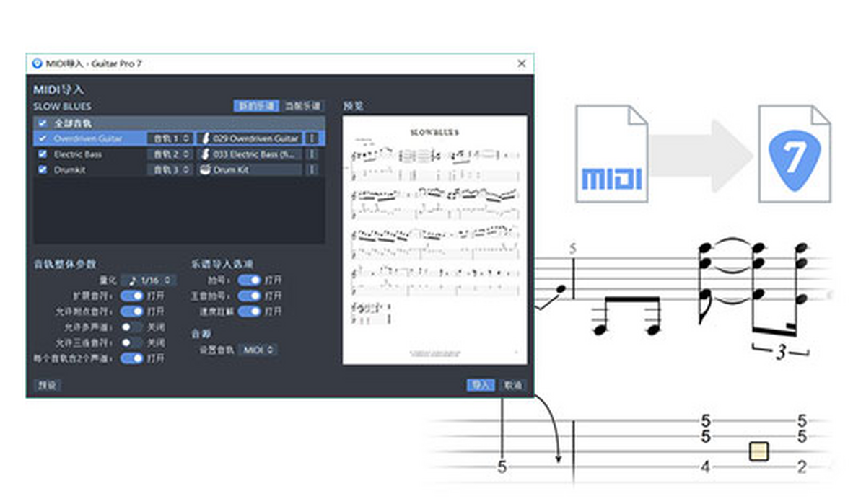Open the 量化 1/16 dropdown
Screen dimensions: 866x504
pos(148,280)
